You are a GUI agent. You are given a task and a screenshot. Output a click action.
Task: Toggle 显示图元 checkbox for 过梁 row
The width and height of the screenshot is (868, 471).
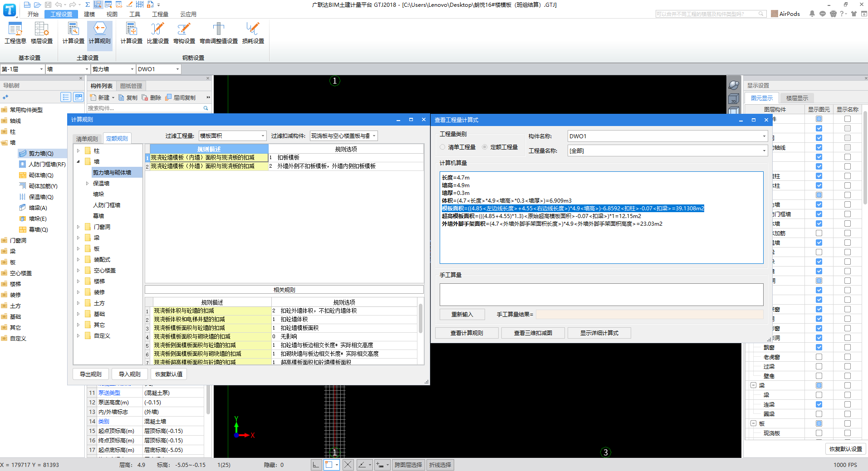pos(819,366)
